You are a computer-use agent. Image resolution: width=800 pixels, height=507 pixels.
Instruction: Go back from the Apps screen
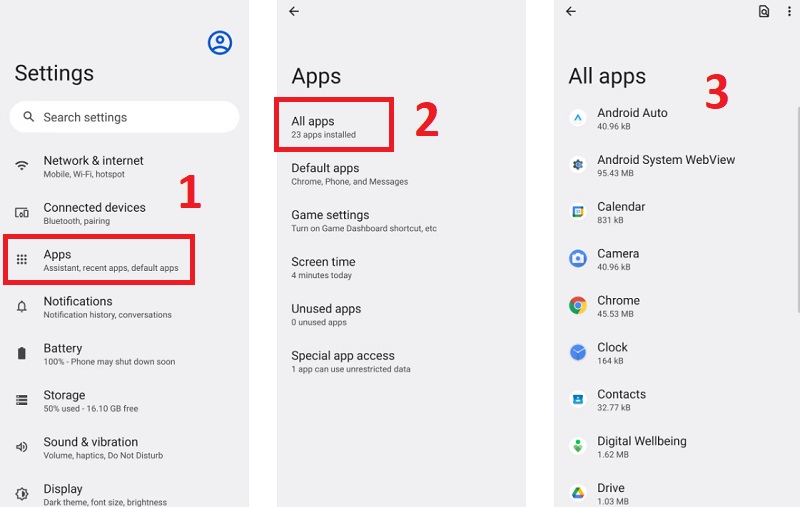point(293,11)
